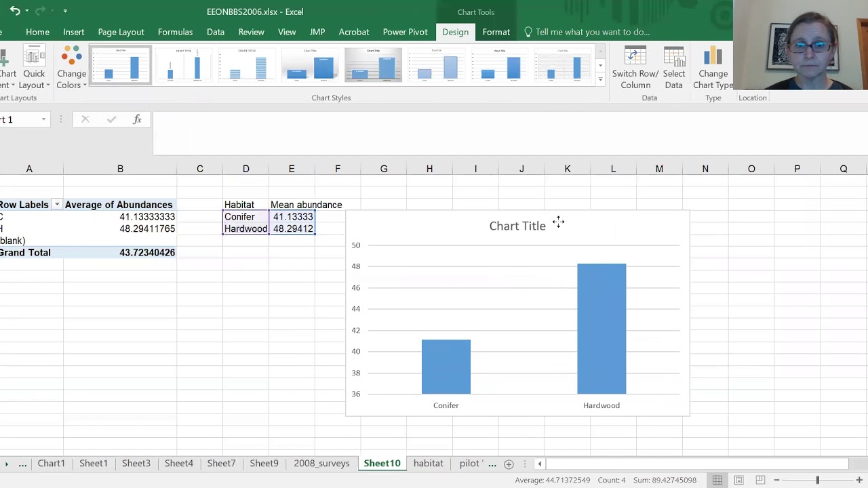The height and width of the screenshot is (488, 868).
Task: Click the Normal view icon in status bar
Action: coord(717,480)
